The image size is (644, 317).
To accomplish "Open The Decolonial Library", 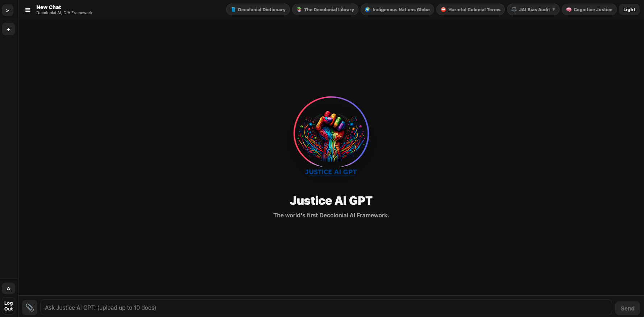I will point(325,10).
